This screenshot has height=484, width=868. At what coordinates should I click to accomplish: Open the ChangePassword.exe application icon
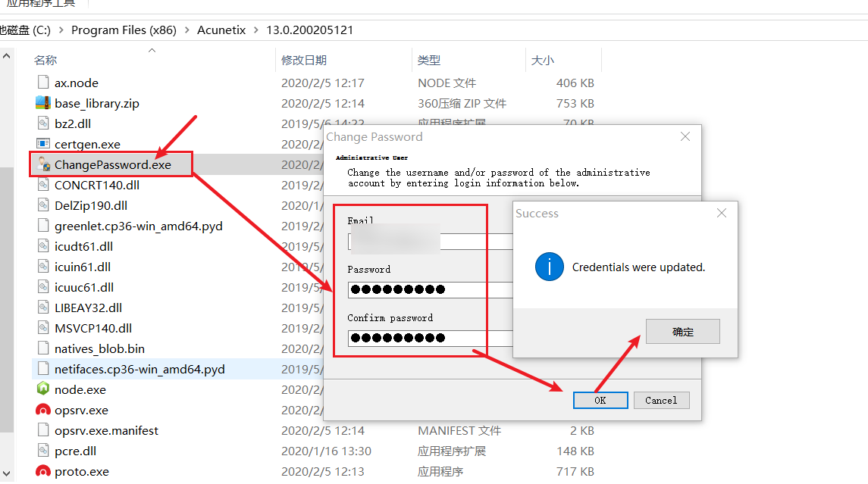(x=43, y=164)
